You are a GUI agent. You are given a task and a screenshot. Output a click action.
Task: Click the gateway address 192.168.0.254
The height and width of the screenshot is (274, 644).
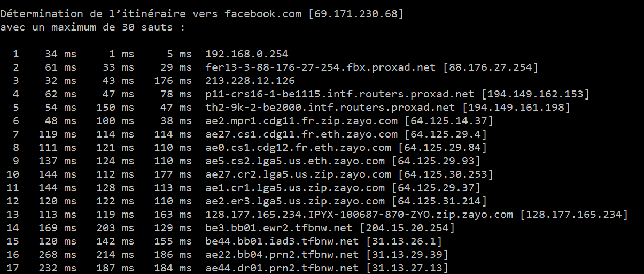pyautogui.click(x=246, y=54)
